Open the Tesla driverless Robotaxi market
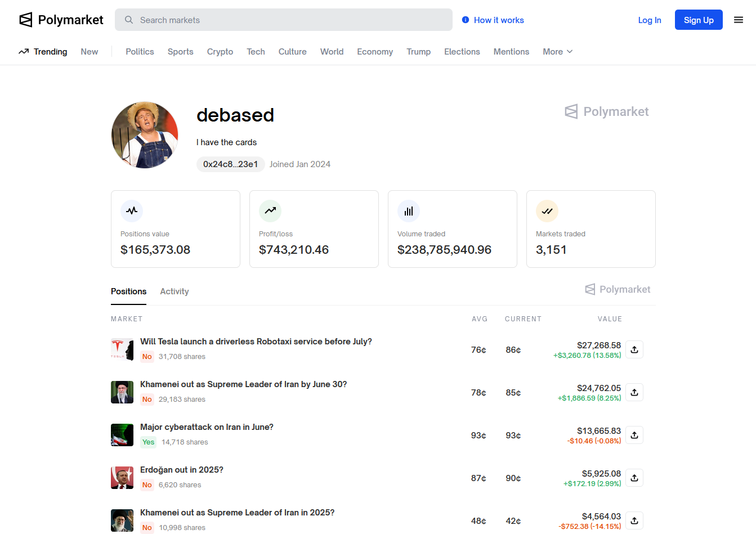 pos(256,342)
